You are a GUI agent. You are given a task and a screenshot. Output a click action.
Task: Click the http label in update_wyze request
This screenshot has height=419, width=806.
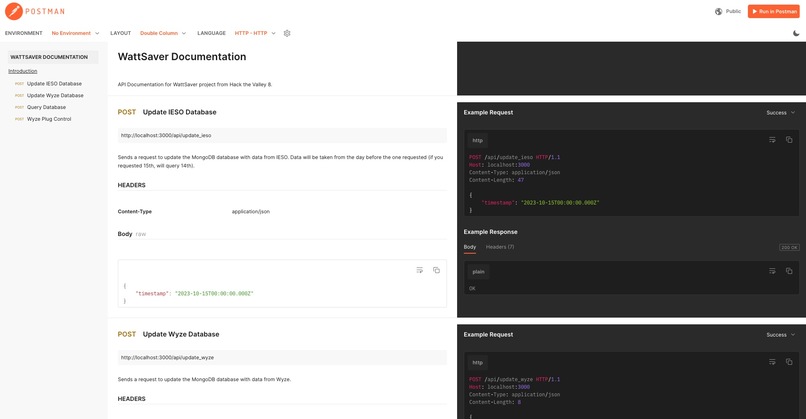[478, 362]
